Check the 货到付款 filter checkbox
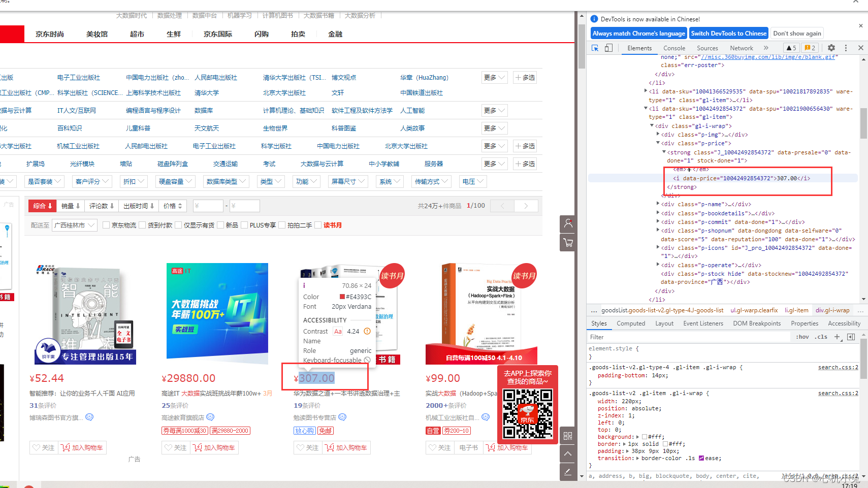 click(142, 225)
